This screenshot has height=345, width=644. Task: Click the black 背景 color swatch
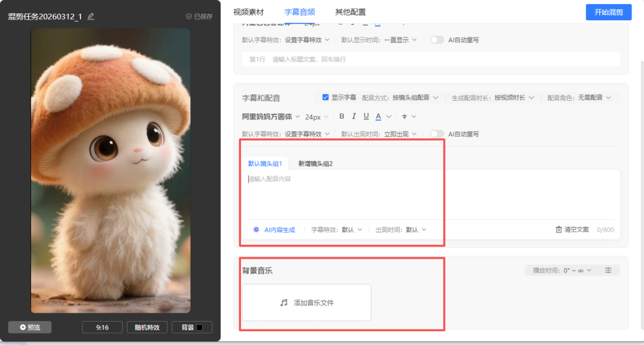click(200, 327)
